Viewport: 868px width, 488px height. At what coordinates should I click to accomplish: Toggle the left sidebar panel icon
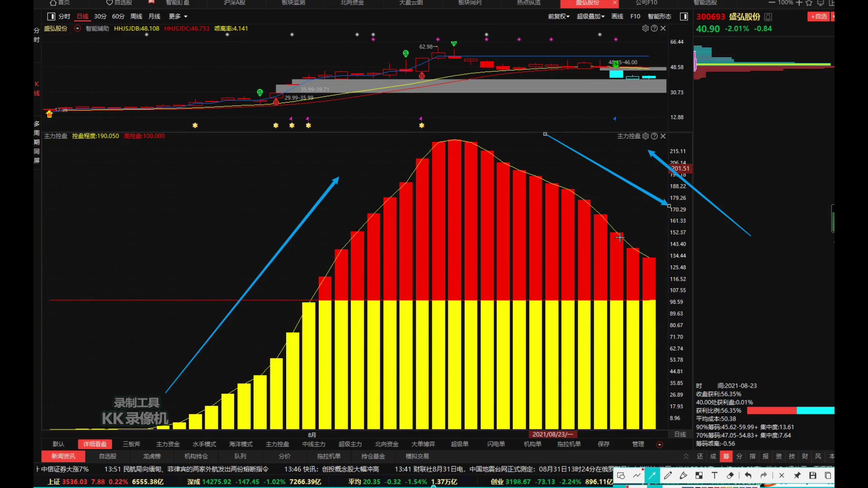[51, 16]
